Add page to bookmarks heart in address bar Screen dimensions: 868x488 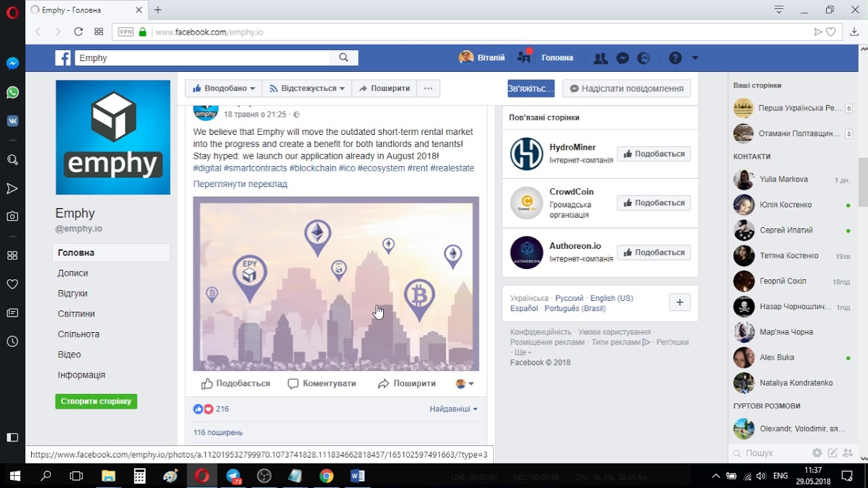click(x=831, y=32)
